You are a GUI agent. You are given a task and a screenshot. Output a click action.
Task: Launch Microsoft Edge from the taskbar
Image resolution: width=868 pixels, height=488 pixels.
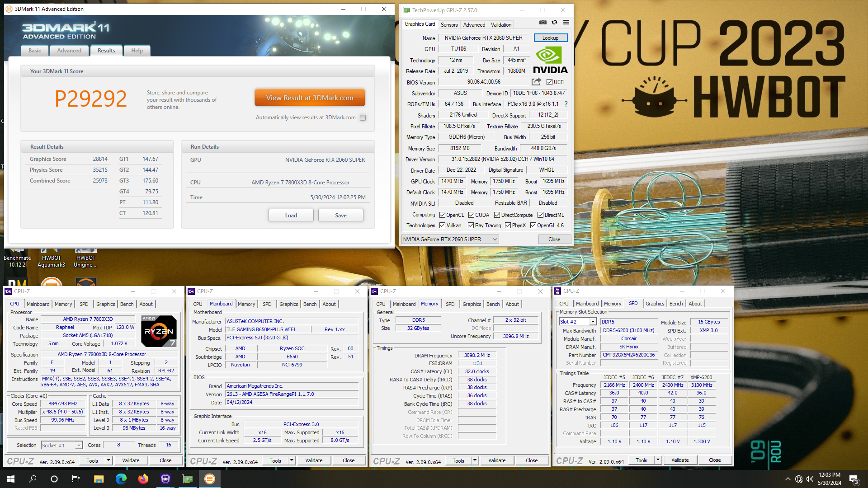click(x=121, y=479)
